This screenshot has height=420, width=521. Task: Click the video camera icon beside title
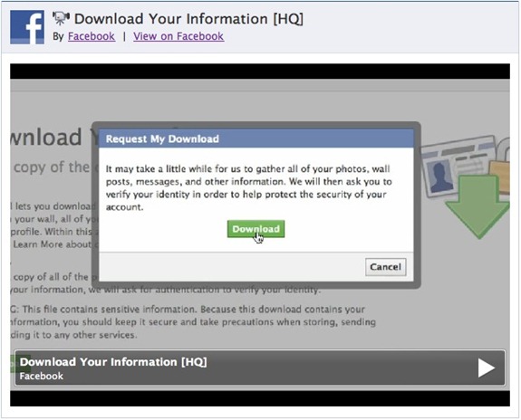tap(61, 18)
